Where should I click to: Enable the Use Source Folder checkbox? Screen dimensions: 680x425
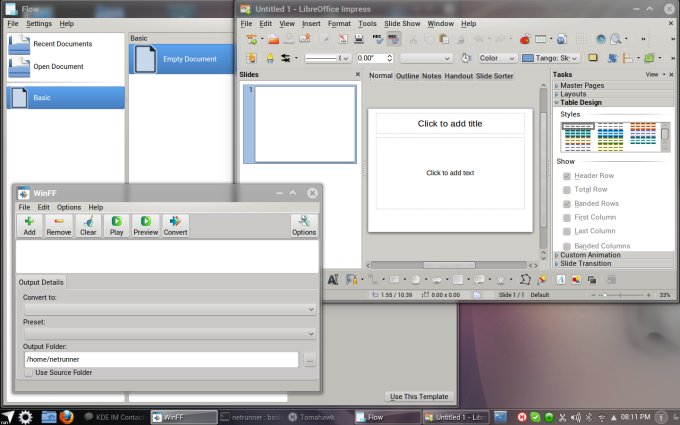tap(28, 373)
